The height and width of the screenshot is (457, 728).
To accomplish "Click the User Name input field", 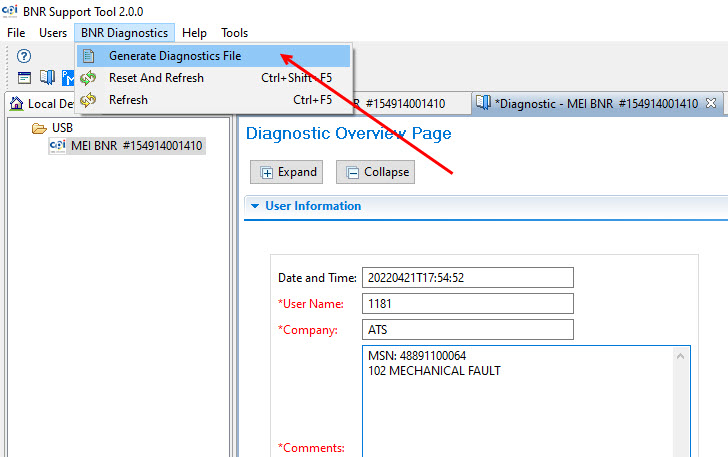I will pos(467,304).
